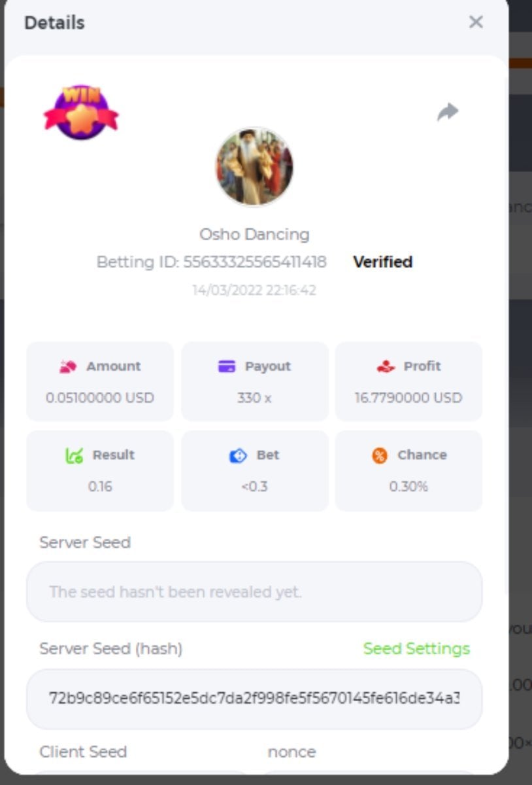The height and width of the screenshot is (785, 532).
Task: Click the Server Seed hash field
Action: pos(254,699)
